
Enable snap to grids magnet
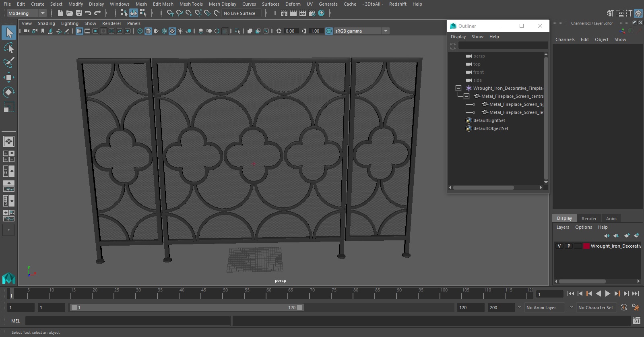pos(170,13)
